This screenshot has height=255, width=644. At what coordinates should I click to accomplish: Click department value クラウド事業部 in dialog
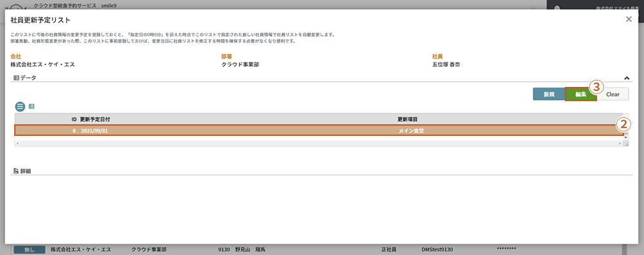click(240, 64)
